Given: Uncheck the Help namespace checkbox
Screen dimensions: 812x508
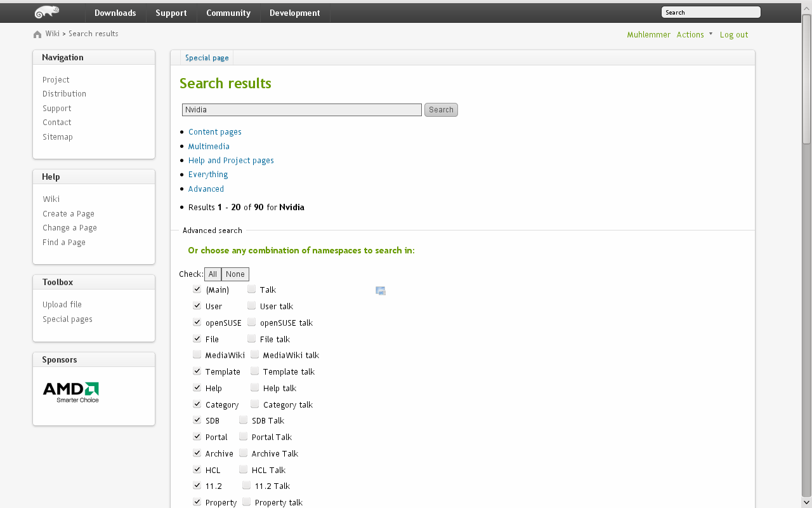Looking at the screenshot, I should [x=197, y=387].
